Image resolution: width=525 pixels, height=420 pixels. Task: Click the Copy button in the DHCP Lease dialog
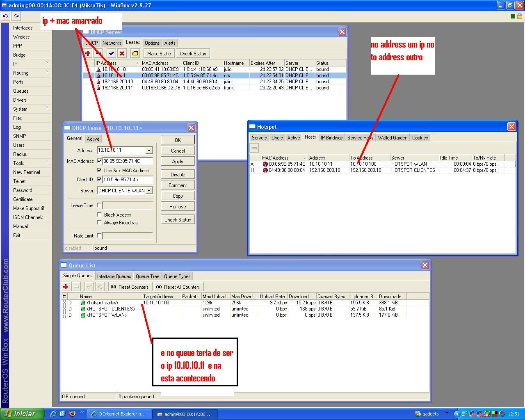178,196
